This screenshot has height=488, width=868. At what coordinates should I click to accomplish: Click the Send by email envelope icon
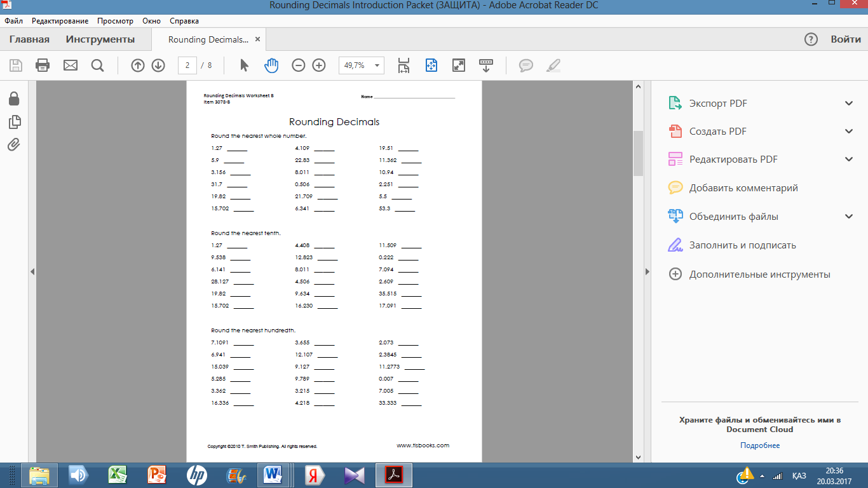70,65
